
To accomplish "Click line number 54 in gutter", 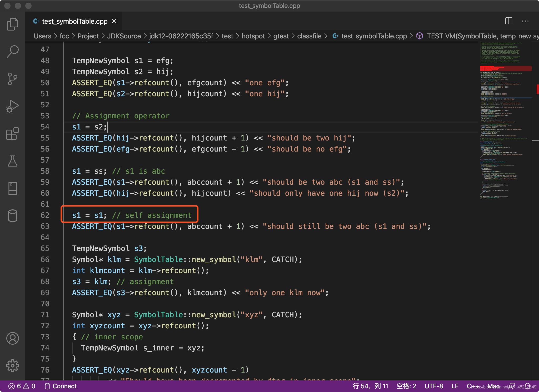I will [45, 127].
